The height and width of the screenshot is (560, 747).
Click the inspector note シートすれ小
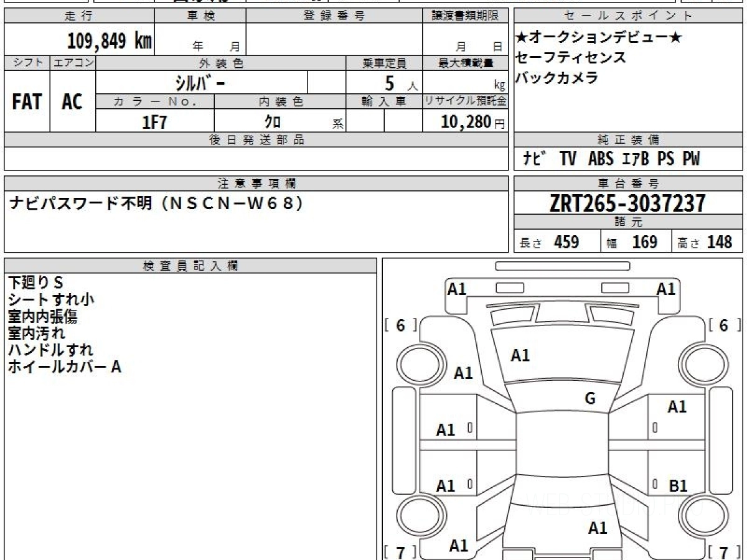51,299
